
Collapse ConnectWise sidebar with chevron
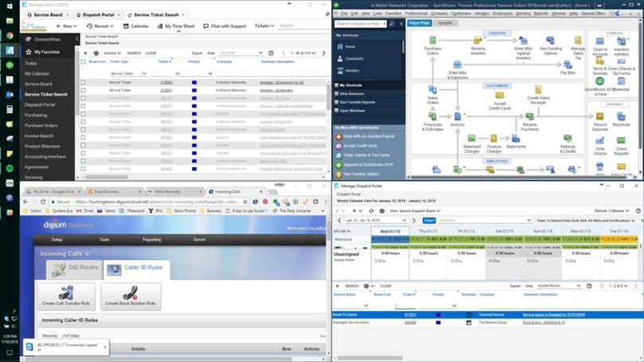[76, 39]
